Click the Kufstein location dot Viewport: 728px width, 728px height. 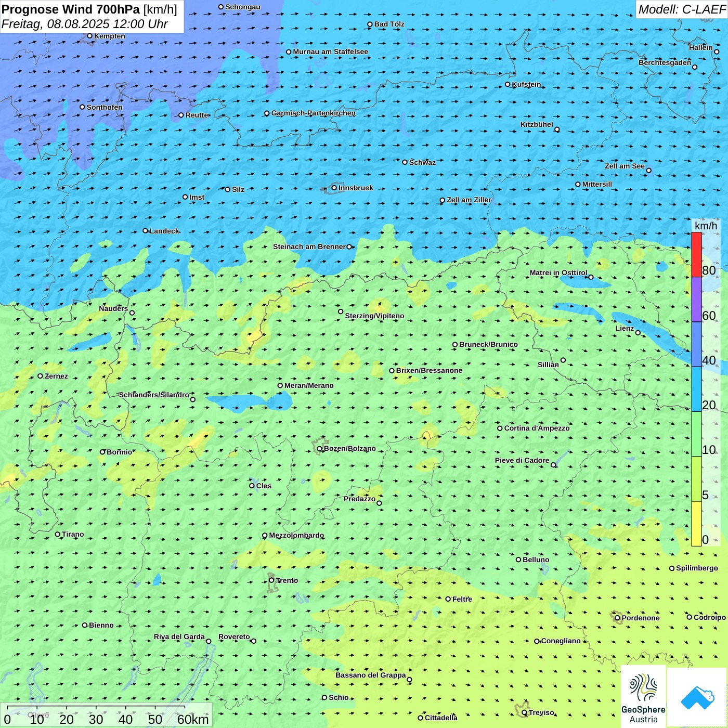[x=508, y=84]
